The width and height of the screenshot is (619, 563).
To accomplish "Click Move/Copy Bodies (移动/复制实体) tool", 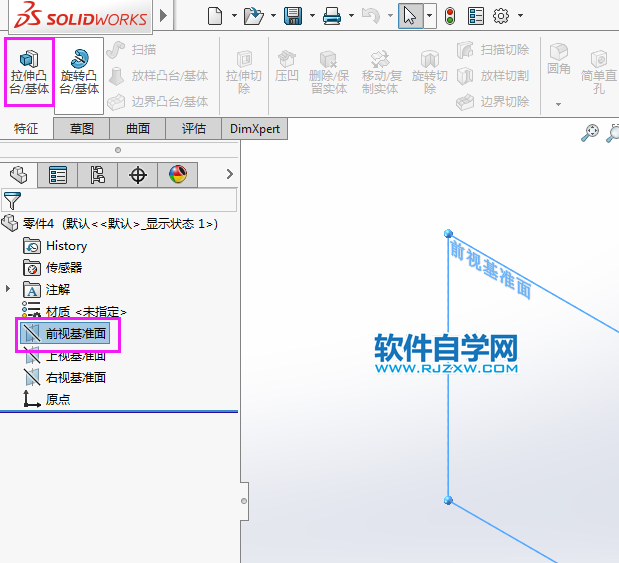I will click(x=381, y=73).
